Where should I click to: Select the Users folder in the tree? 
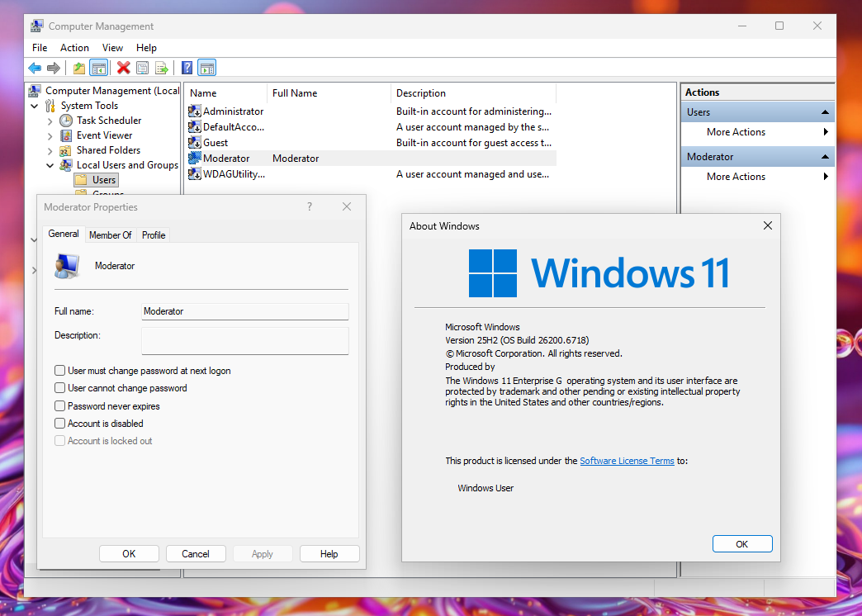pyautogui.click(x=96, y=180)
